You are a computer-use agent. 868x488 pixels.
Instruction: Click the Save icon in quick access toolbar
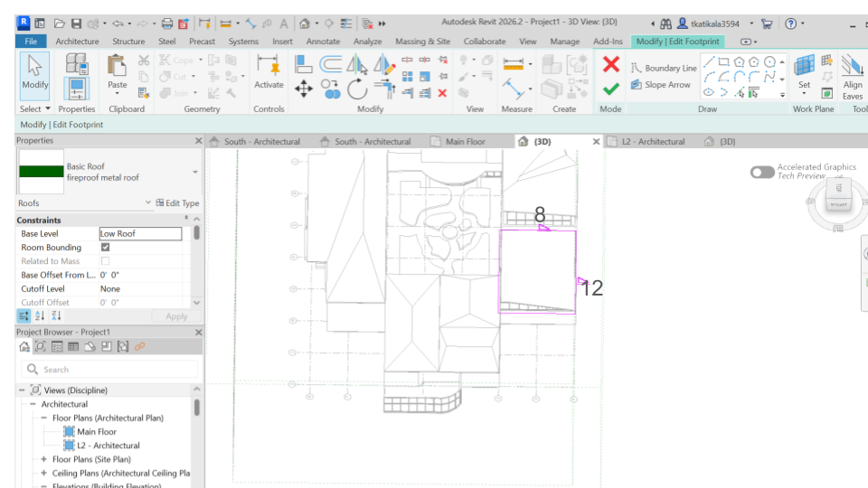76,23
